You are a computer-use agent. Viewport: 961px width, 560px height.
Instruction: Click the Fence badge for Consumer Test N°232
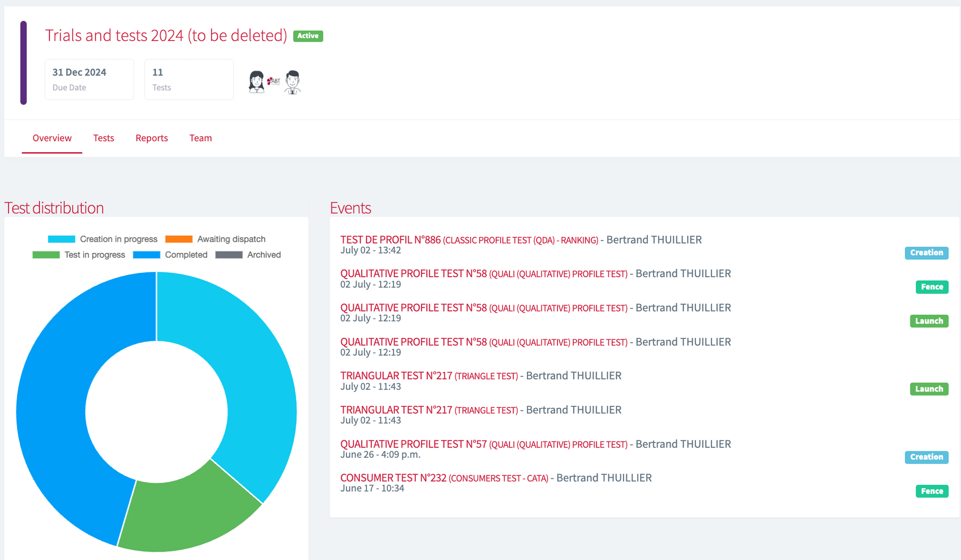pos(931,491)
